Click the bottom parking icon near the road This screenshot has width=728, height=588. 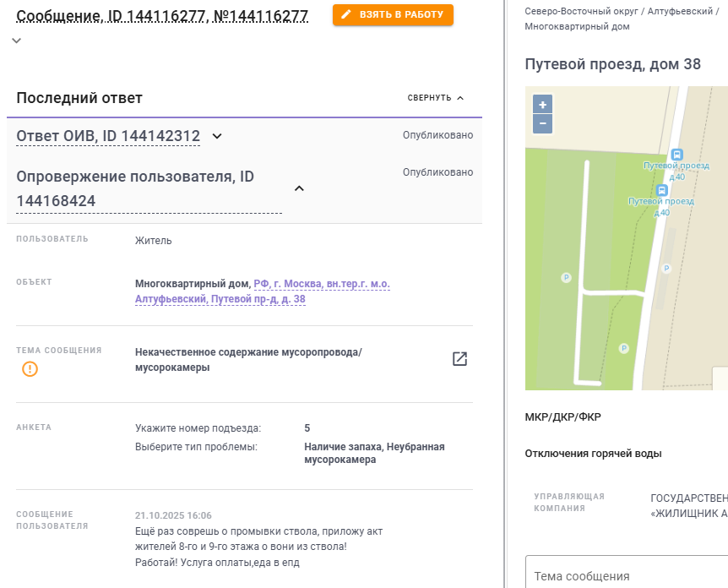pyautogui.click(x=623, y=348)
